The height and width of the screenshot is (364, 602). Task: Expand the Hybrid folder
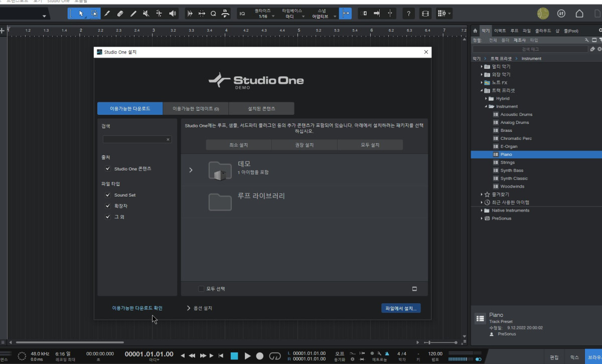pos(486,99)
